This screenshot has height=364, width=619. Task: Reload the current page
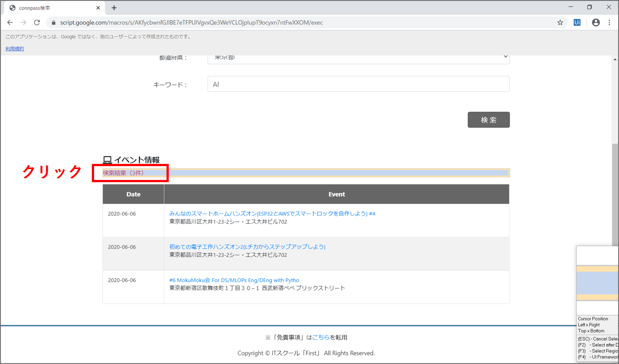click(37, 22)
